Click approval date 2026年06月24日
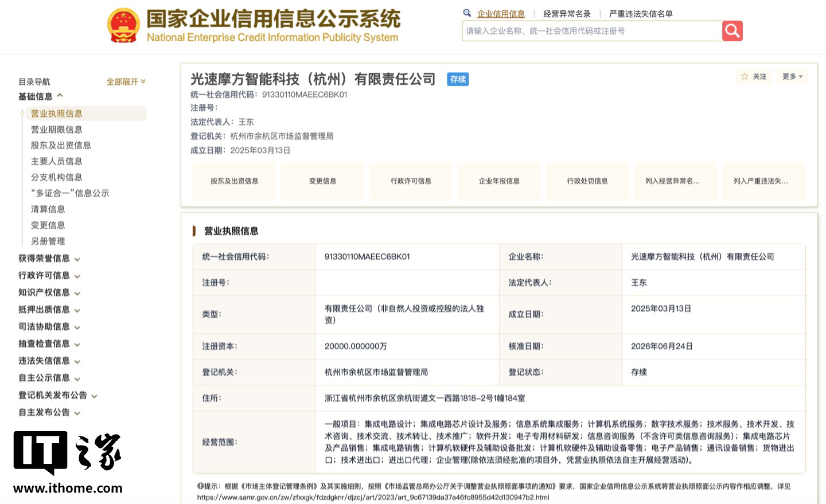826x504 pixels. (x=661, y=346)
